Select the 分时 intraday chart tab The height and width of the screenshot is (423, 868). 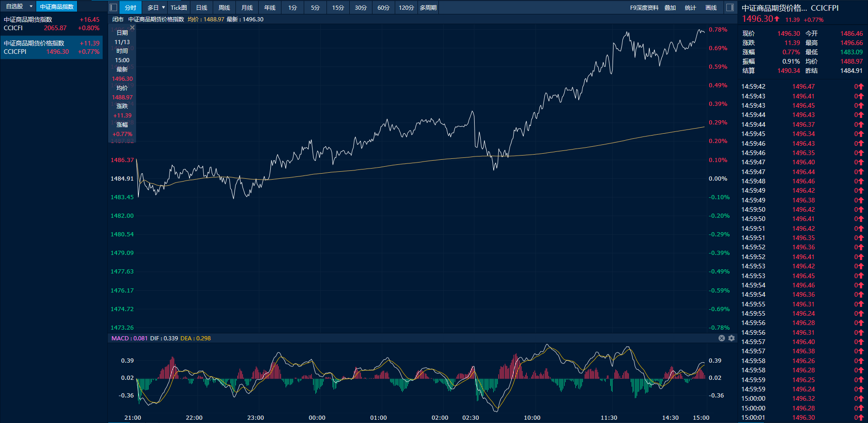(x=131, y=7)
